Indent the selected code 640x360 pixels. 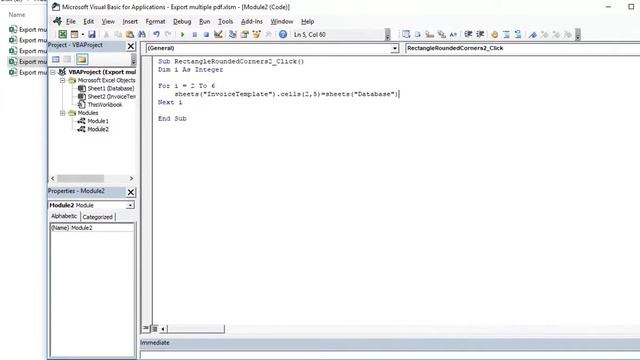[x=468, y=35]
